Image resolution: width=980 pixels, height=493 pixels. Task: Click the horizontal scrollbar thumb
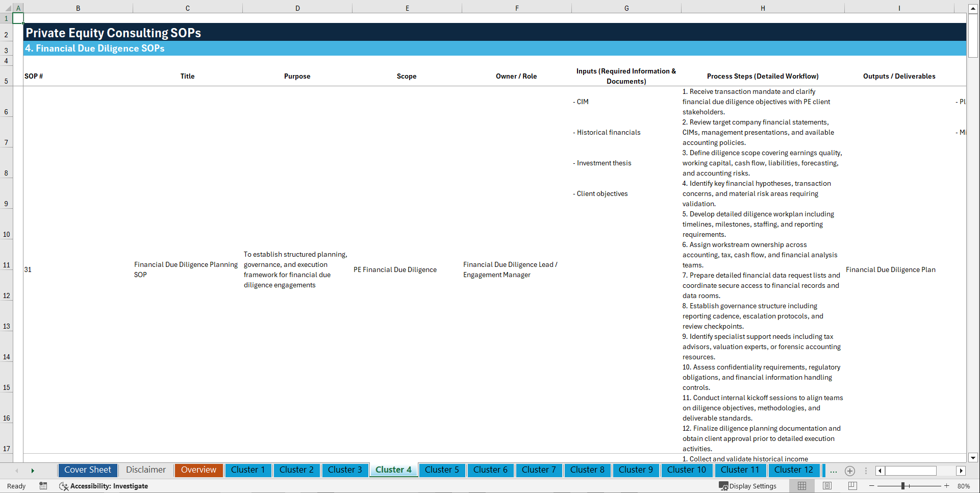911,471
